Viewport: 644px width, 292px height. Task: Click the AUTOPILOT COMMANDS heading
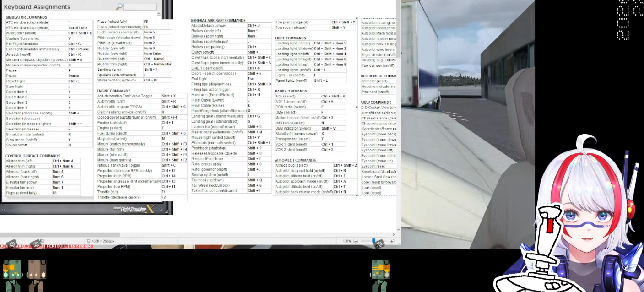click(x=295, y=160)
